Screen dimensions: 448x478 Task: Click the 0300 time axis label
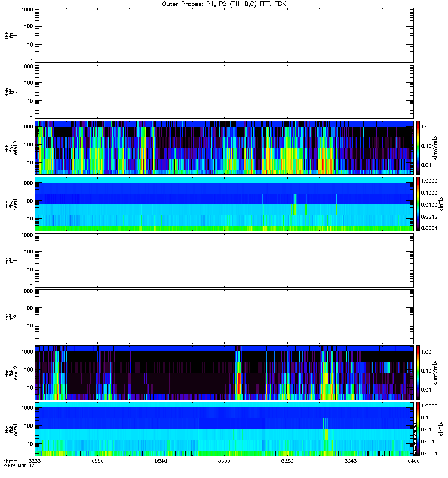[224, 461]
